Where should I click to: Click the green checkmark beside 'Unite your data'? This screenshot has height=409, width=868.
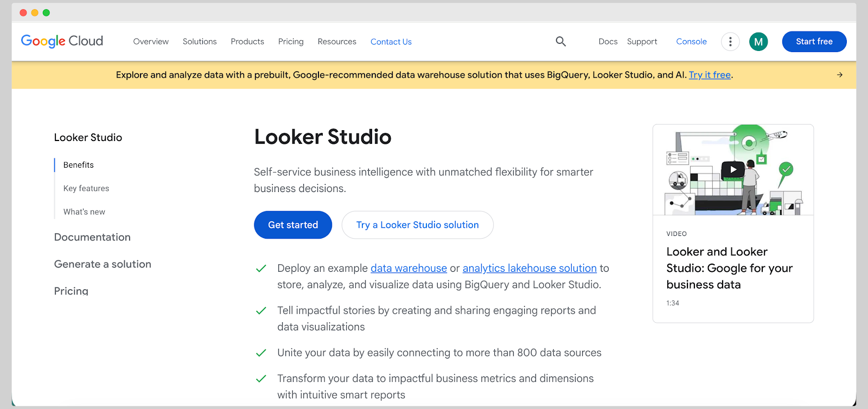tap(261, 353)
